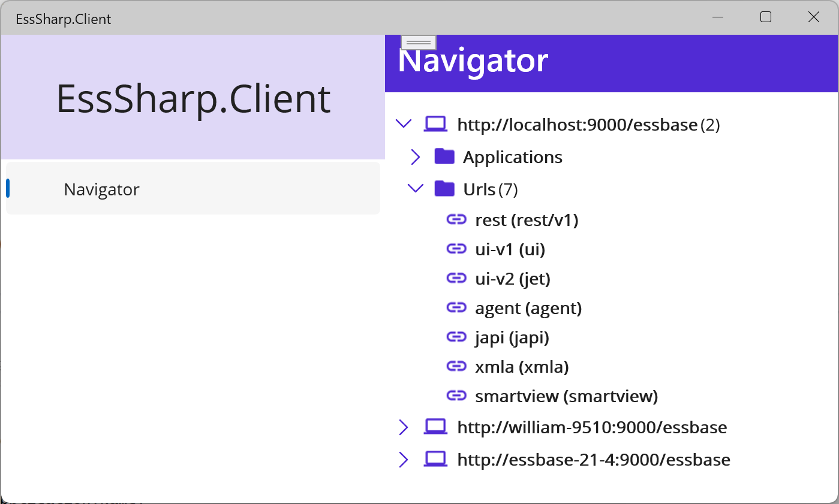Viewport: 839px width, 504px height.
Task: Click the drag handle above the Navigator header
Action: coord(417,41)
